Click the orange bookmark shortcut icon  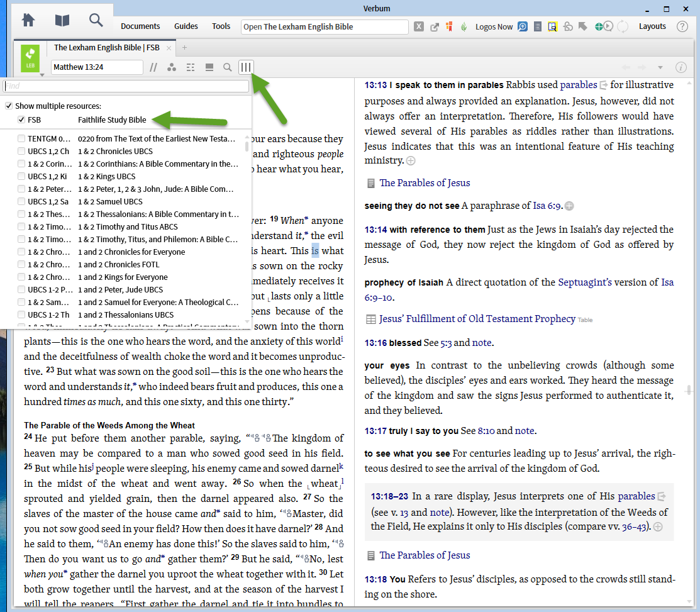click(449, 26)
